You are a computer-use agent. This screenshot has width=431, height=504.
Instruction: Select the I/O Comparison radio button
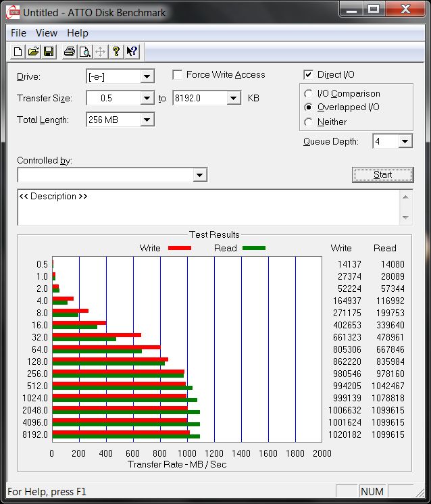[x=308, y=93]
